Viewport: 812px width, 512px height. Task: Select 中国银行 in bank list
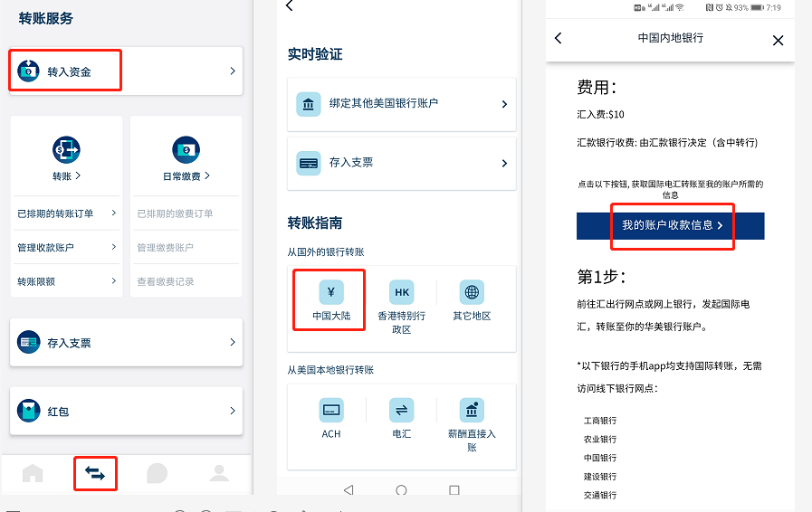tap(599, 458)
